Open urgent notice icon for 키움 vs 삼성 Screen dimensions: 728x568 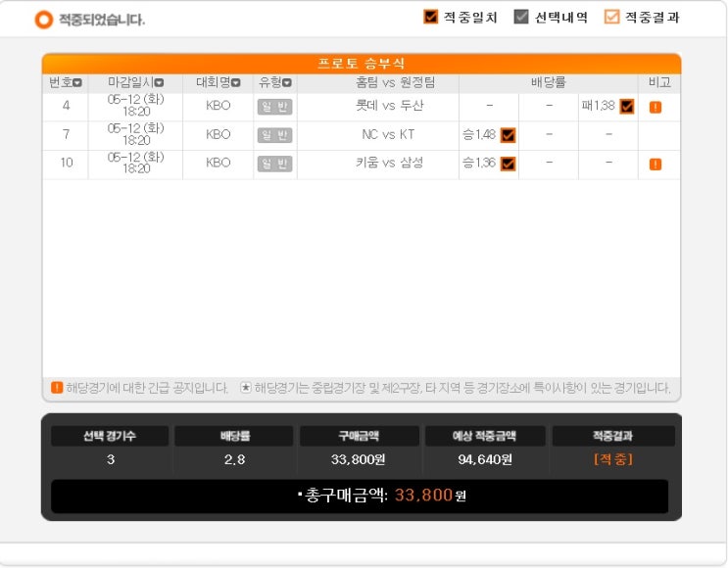pyautogui.click(x=655, y=164)
